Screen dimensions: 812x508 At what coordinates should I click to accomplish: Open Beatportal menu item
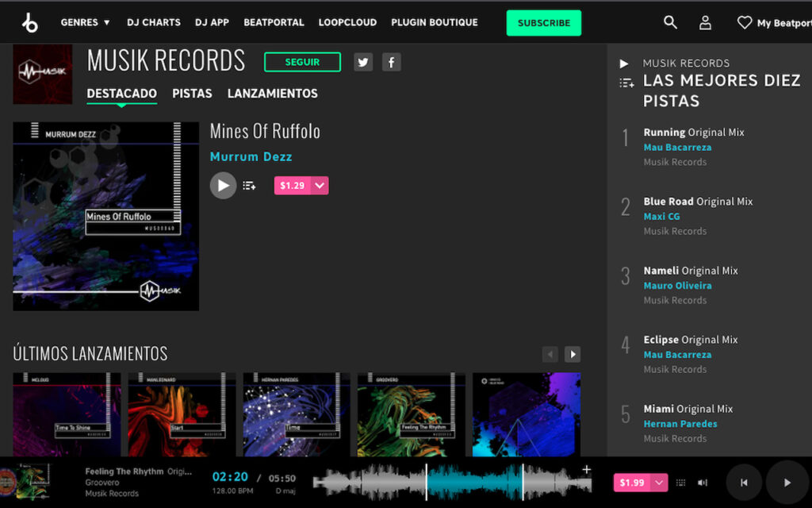274,22
